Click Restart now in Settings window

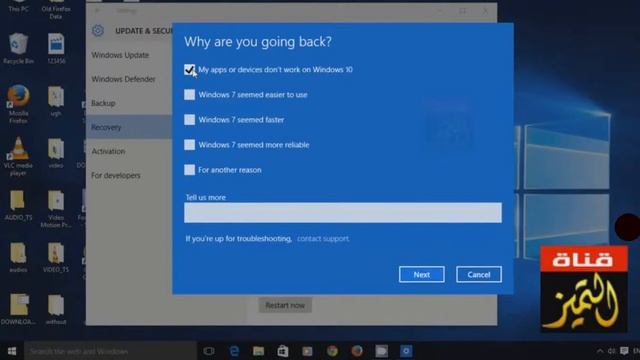[x=285, y=305]
